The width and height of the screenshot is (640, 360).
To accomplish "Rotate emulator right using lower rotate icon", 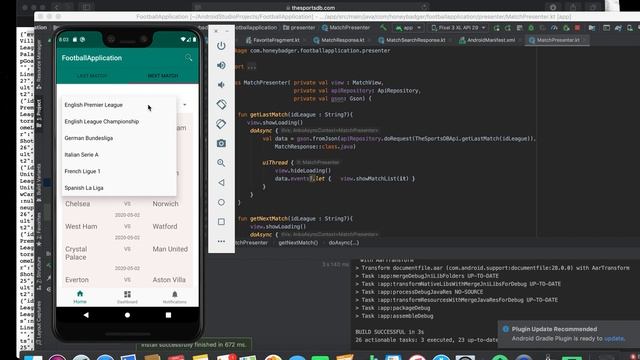I will tap(221, 124).
